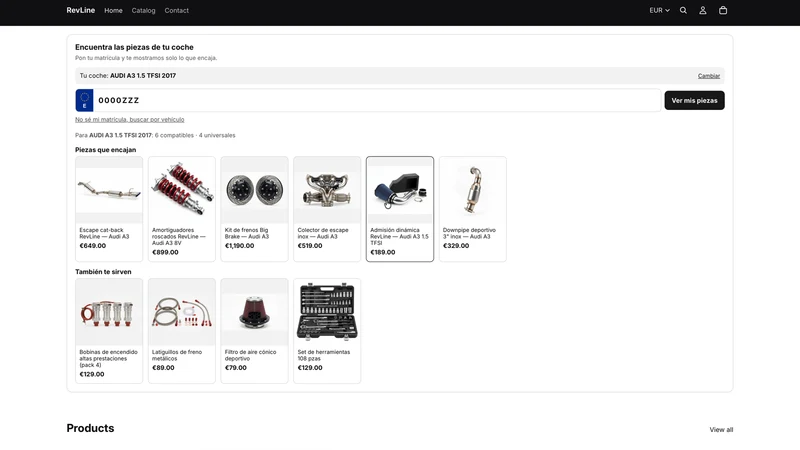Open Escape cat-back RevLine product image
Viewport: 800px width, 450px height.
pos(109,190)
